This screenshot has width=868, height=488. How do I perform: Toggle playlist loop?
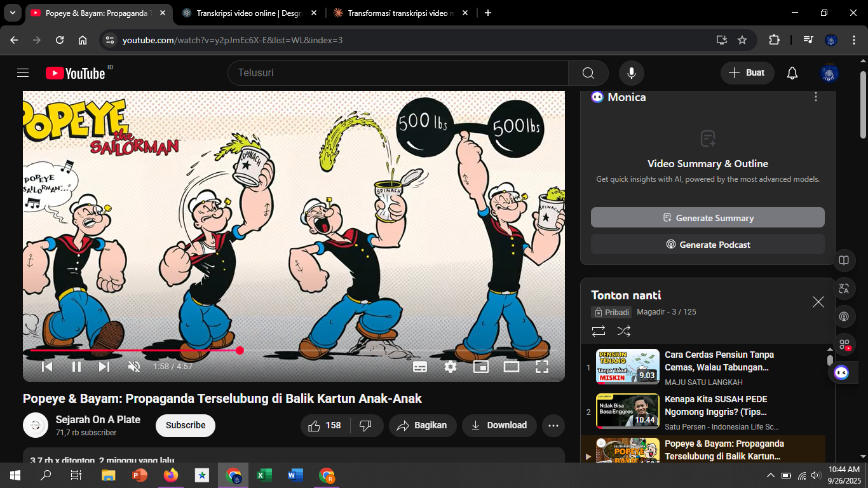(x=598, y=331)
